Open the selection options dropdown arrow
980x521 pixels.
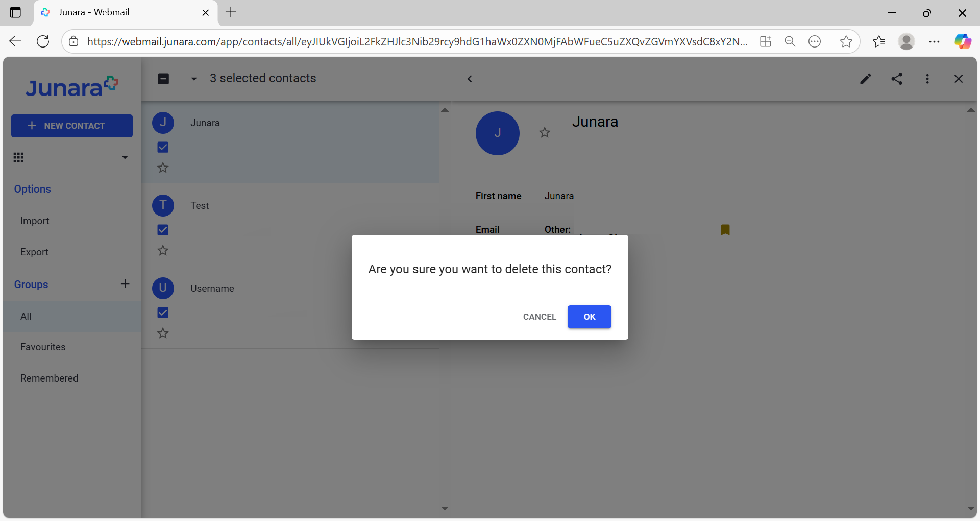pos(194,79)
